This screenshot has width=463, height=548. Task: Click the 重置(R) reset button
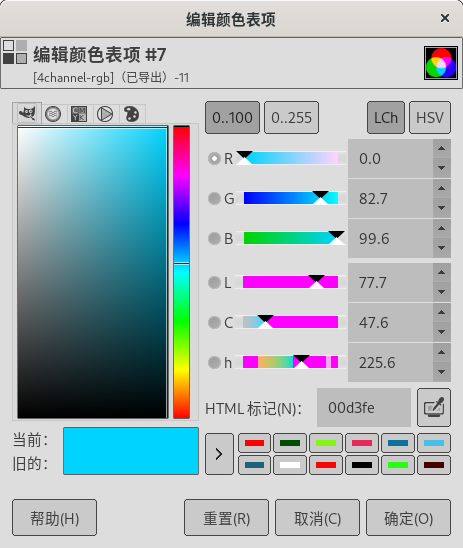click(226, 518)
